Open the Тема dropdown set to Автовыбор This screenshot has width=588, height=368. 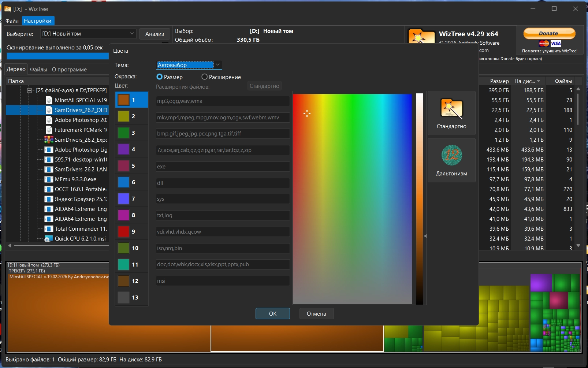pyautogui.click(x=189, y=65)
